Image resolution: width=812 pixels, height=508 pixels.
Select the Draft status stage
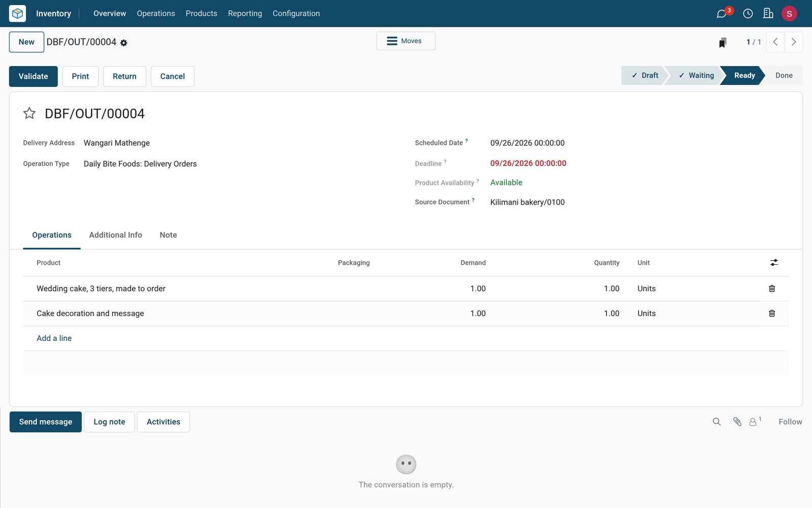pos(645,76)
